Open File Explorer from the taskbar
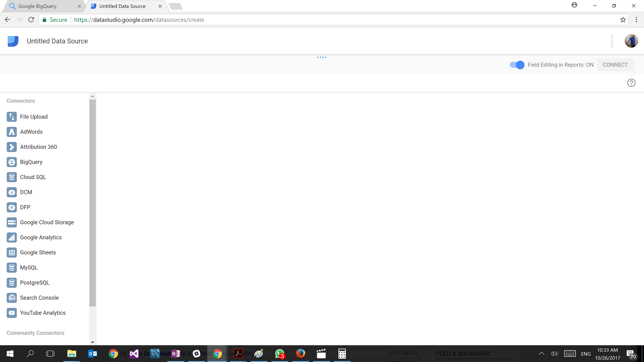Screen dimensions: 644x362 pos(72,354)
